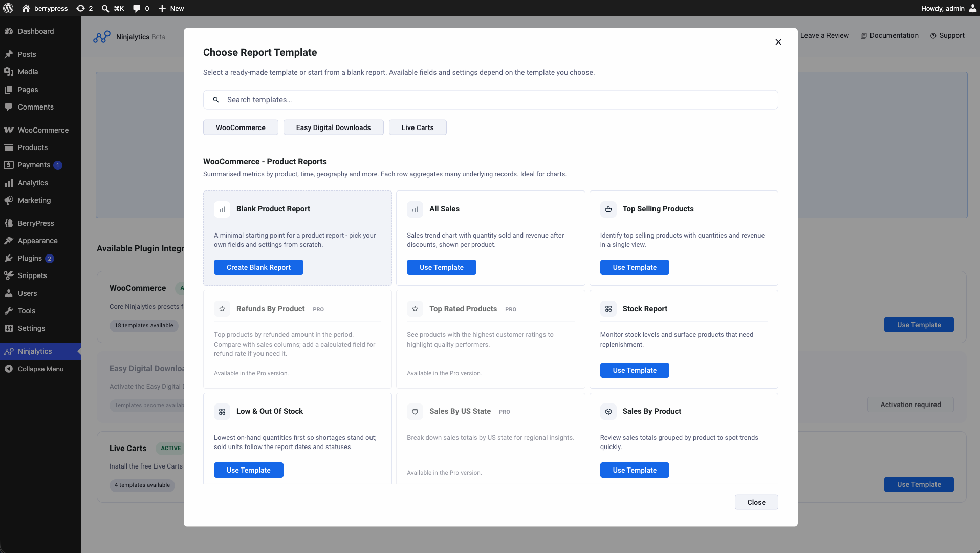980x553 pixels.
Task: Open the Leave a Review link
Action: [824, 35]
